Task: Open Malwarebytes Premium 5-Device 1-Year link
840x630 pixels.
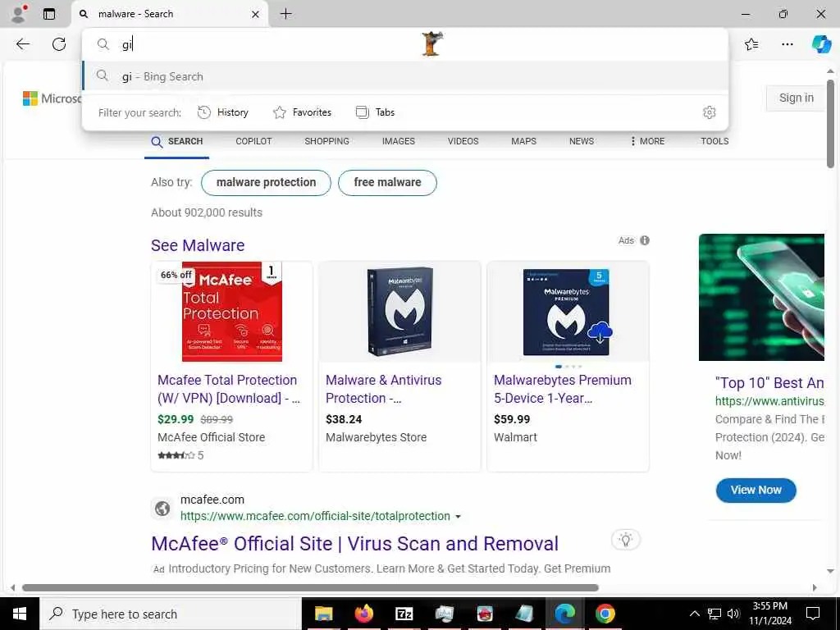Action: click(x=563, y=389)
